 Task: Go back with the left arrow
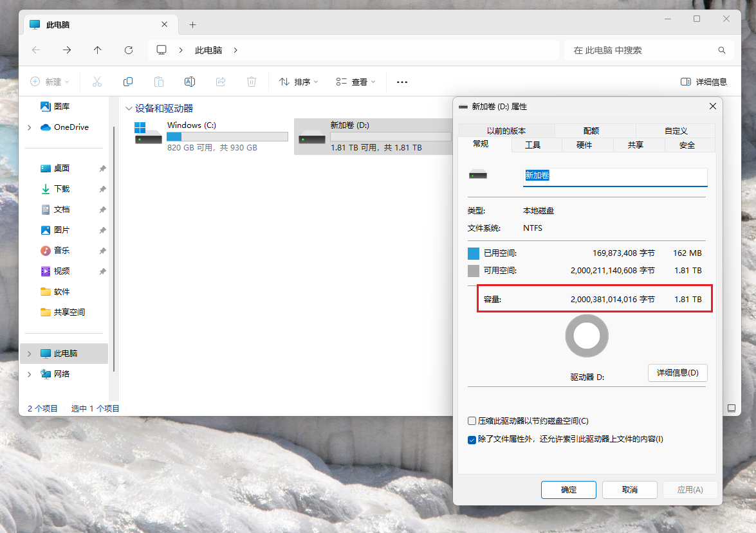coord(36,50)
